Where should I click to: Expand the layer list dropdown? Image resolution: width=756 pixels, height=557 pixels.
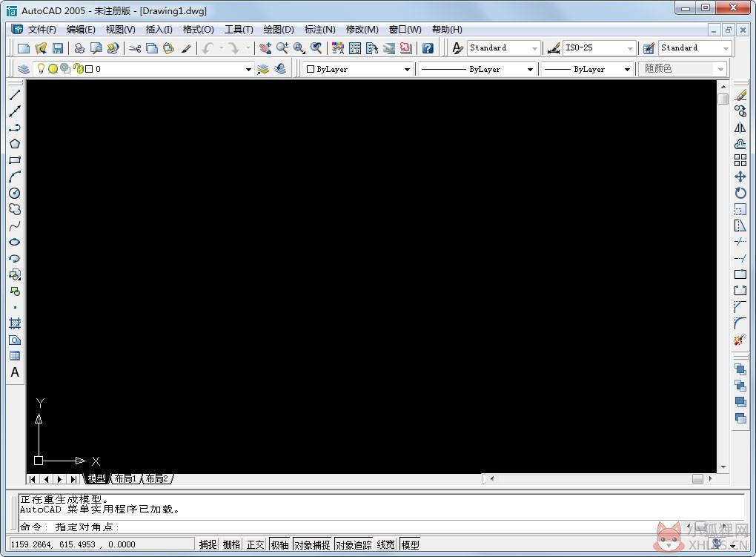[248, 69]
